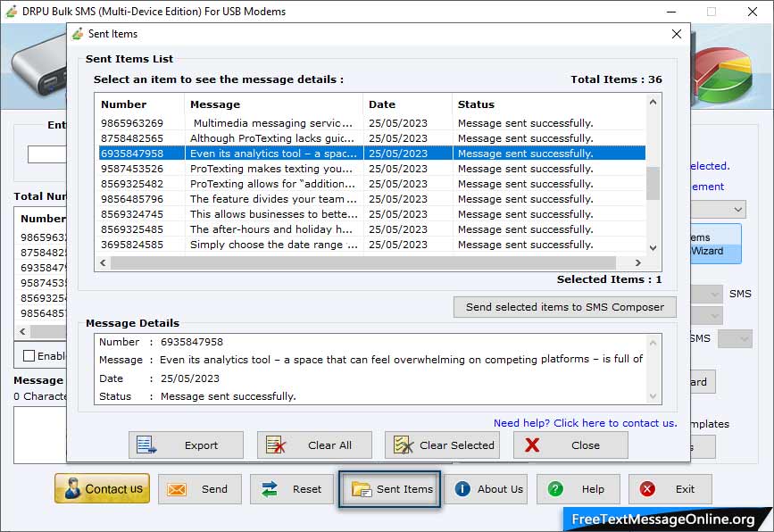Click the Send envelope icon
Image resolution: width=774 pixels, height=532 pixels.
tap(176, 489)
